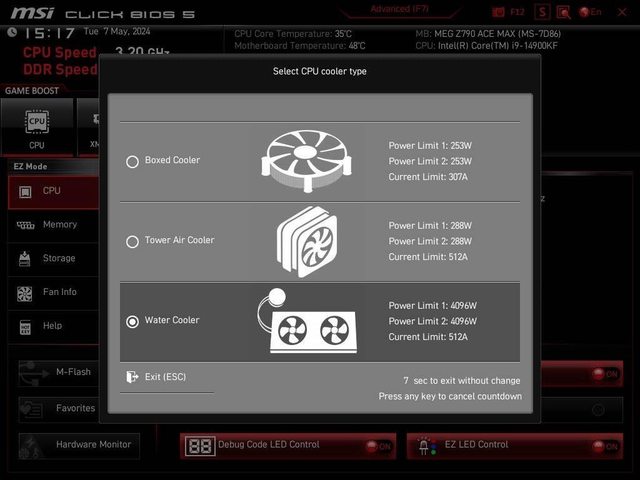The height and width of the screenshot is (480, 640).
Task: Toggle EZ LED Control switch
Action: (606, 447)
